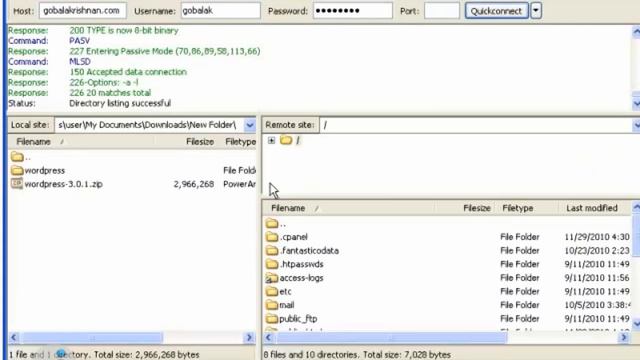640x360 pixels.
Task: Click the mail folder modified date 10/5/2010
Action: pos(598,305)
